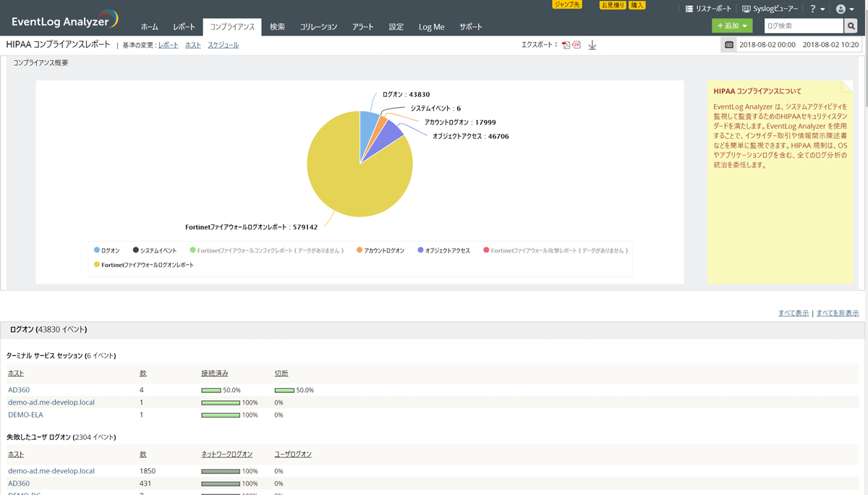Export report as PDF
868x495 pixels.
coord(566,44)
